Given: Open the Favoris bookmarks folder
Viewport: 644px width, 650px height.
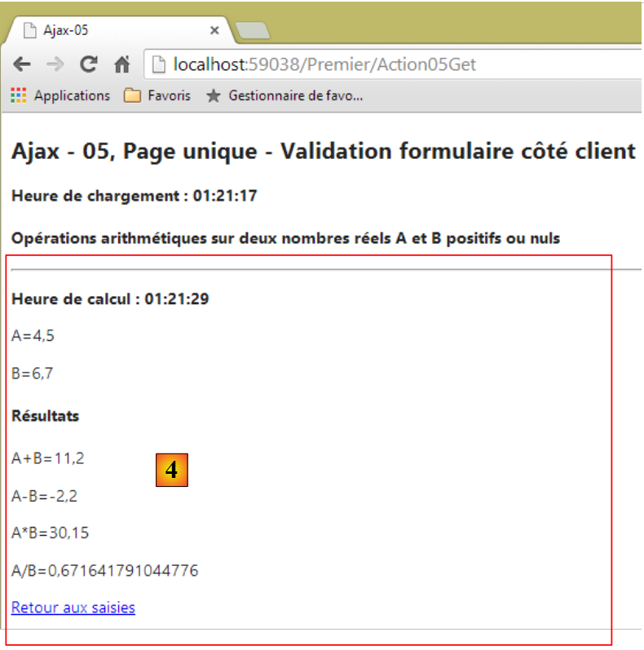Looking at the screenshot, I should (x=157, y=95).
